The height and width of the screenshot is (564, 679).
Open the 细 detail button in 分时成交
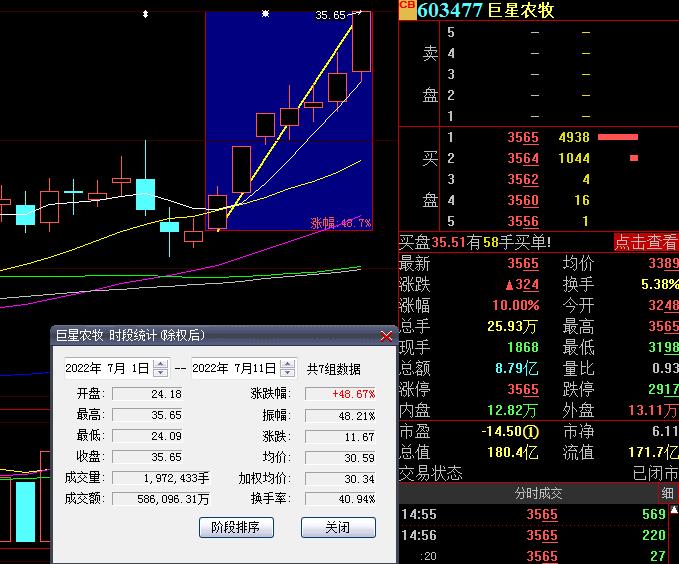tap(667, 494)
